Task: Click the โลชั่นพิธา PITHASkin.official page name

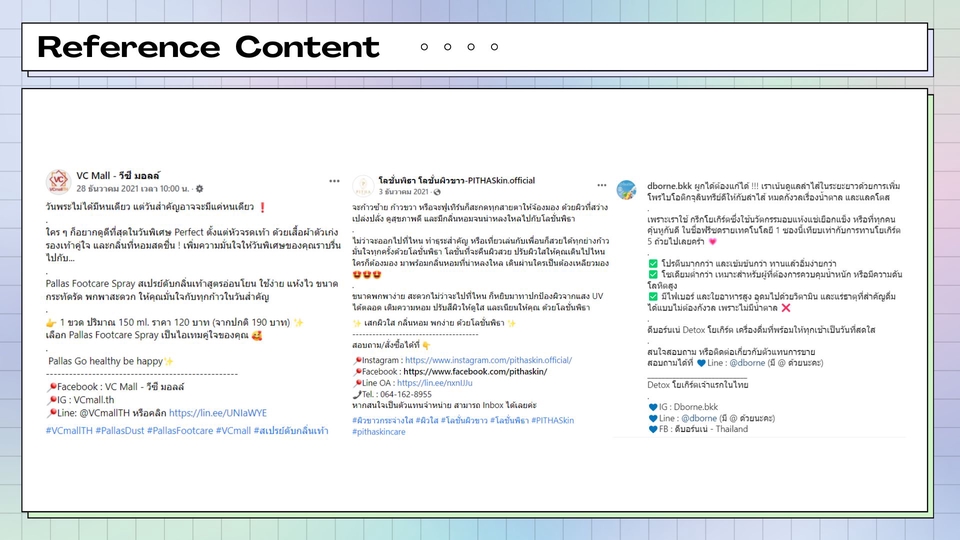Action: point(457,181)
